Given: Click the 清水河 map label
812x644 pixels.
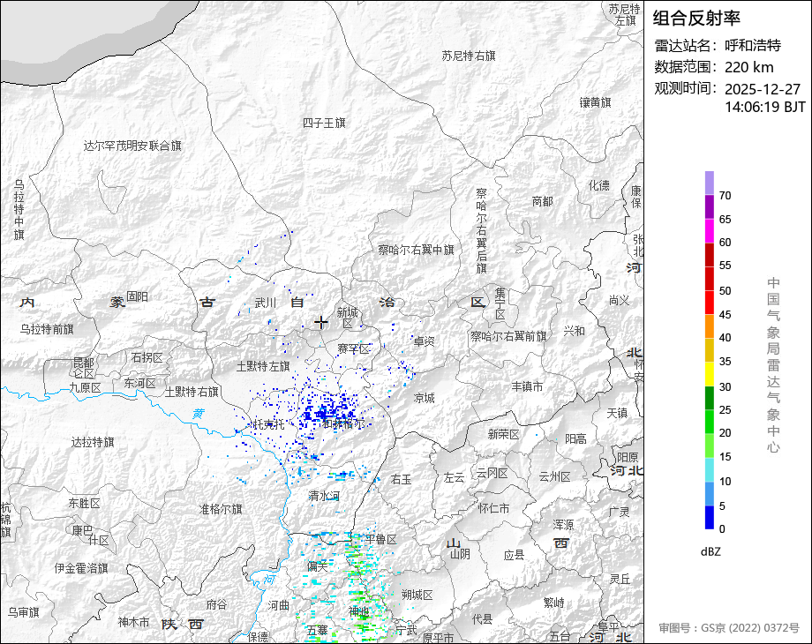Looking at the screenshot, I should click(324, 496).
